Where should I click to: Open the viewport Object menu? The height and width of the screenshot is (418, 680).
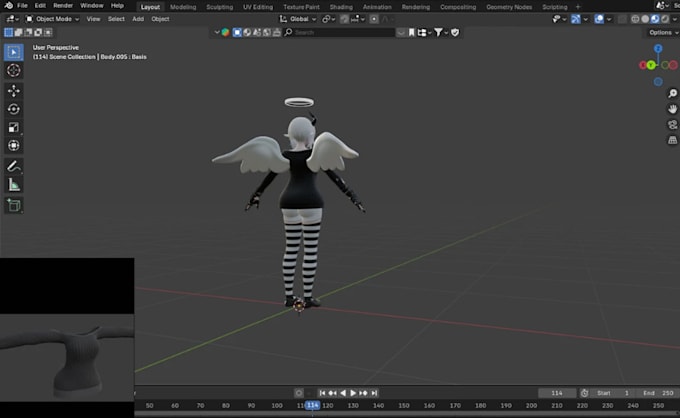click(160, 19)
